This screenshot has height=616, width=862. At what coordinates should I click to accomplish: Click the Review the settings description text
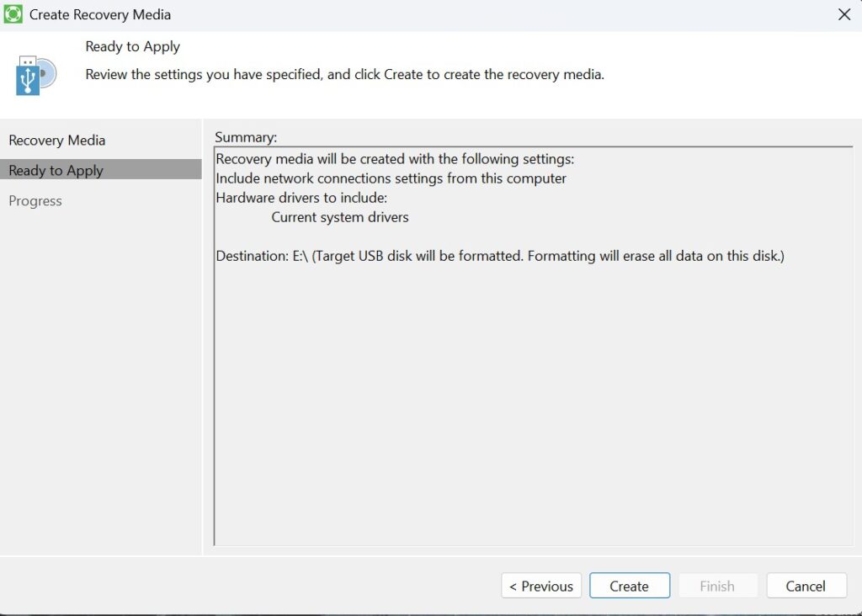pos(345,75)
